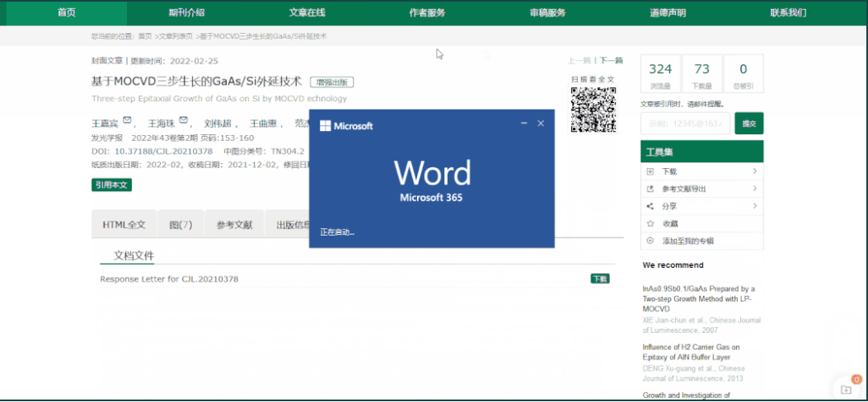Expand the 分享 chevron arrow
868x402 pixels.
[754, 206]
